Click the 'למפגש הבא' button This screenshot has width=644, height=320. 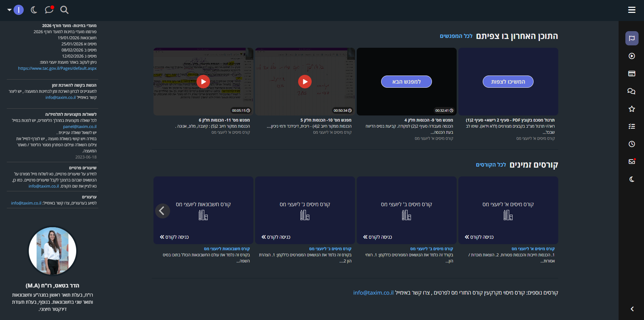pyautogui.click(x=406, y=82)
